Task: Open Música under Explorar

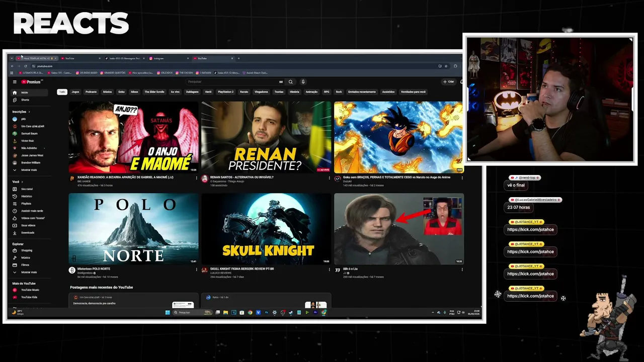Action: point(30,257)
